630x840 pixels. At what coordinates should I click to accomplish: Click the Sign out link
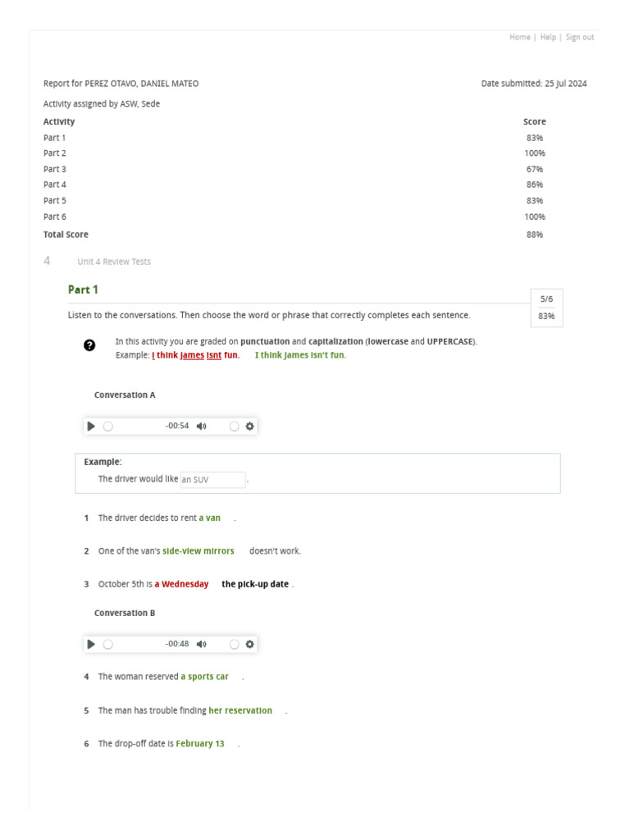coord(580,38)
